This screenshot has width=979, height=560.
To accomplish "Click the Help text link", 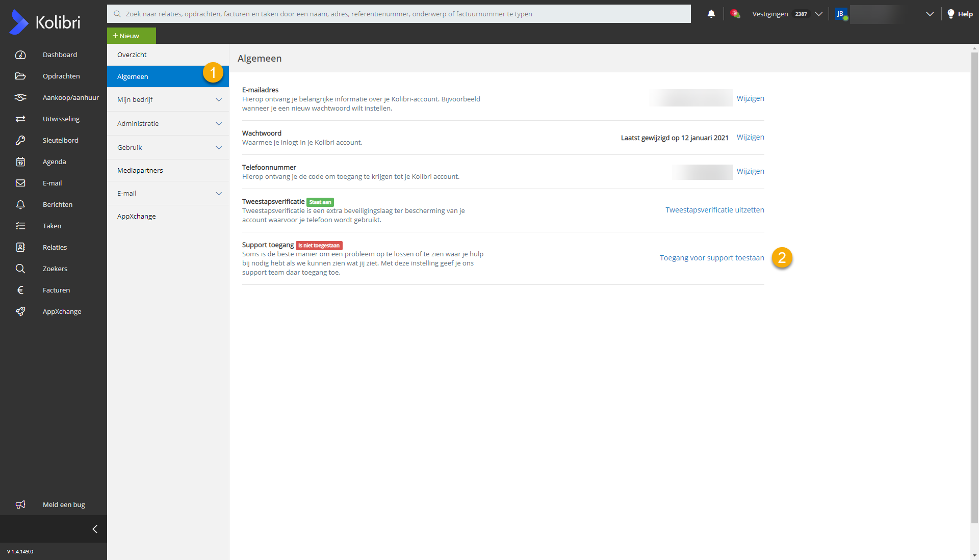I will point(965,14).
